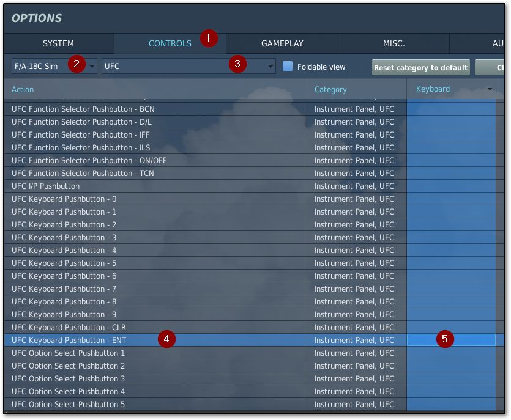
Task: Click Keyboard cell for UFC Keyboard Pushbutton - 5
Action: (451, 263)
